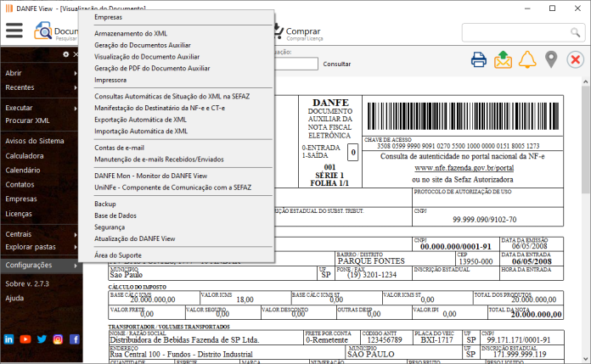Click the document vertical scrollbar
Viewport: 591px width, 364px height.
(585, 139)
